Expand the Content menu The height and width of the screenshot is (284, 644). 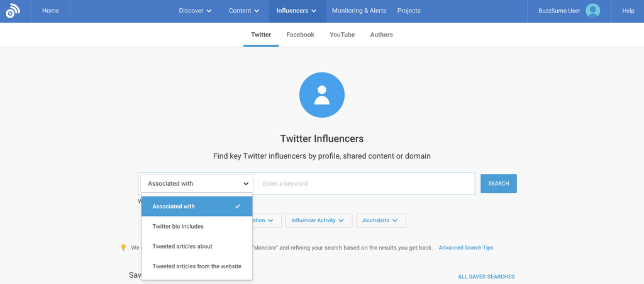point(244,11)
